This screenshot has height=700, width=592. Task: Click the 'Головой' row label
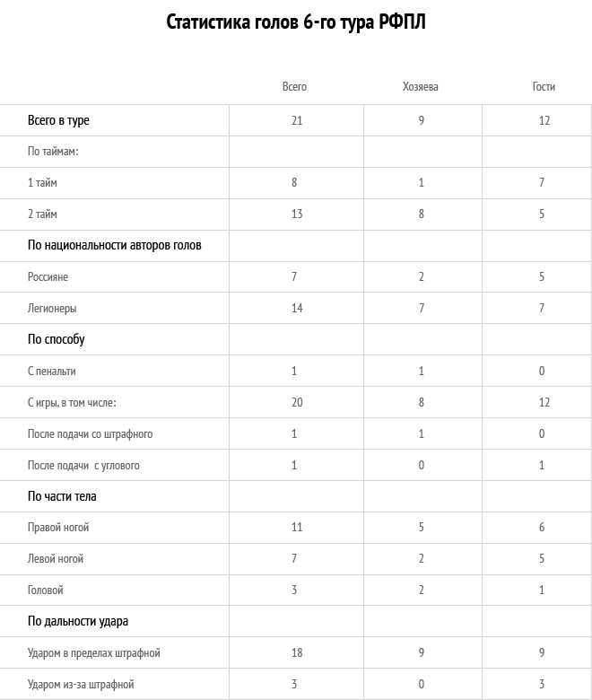46,591
